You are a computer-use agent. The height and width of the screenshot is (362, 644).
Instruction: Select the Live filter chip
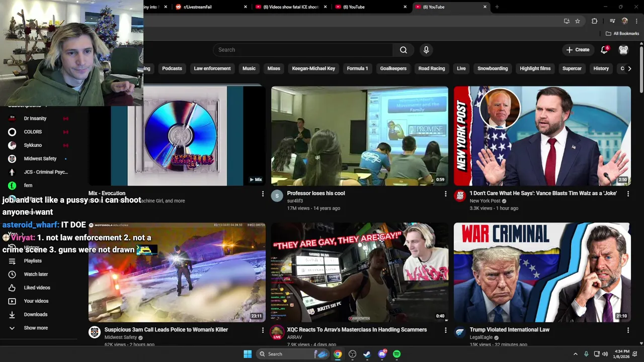point(461,68)
